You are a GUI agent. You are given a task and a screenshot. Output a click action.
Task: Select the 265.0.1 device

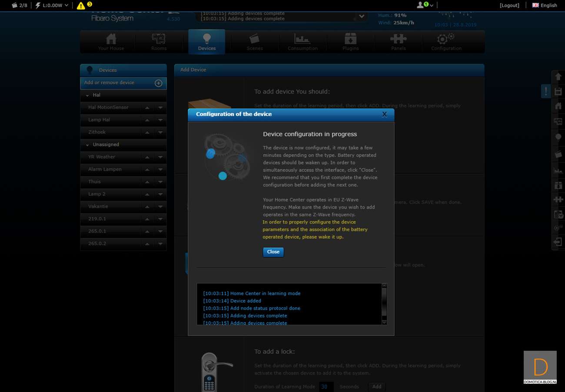click(97, 231)
